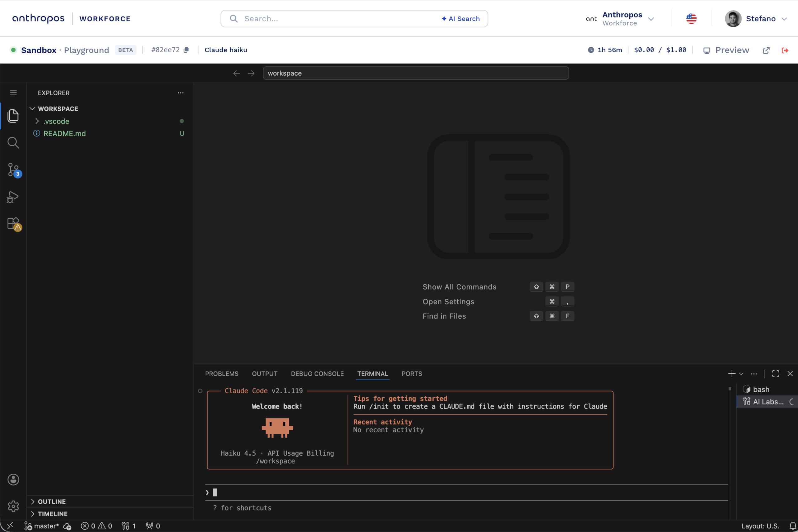
Task: Open the Explorer files icon in activity bar
Action: (13, 116)
